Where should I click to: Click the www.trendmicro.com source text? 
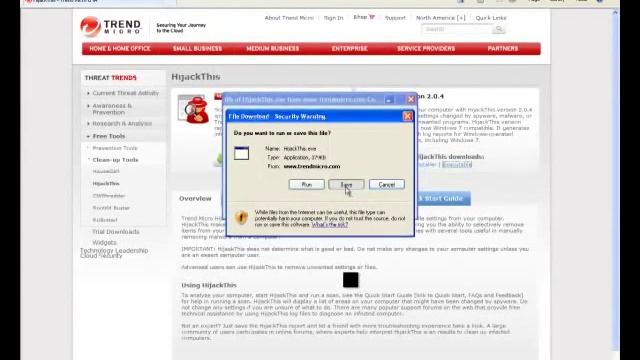[x=312, y=167]
